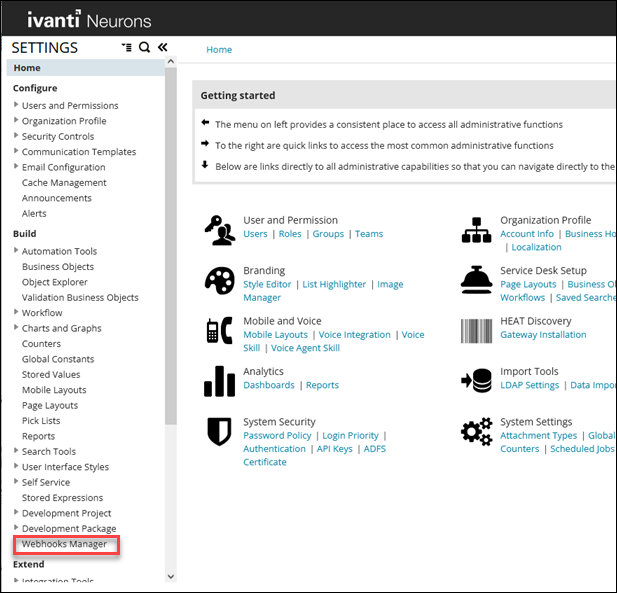Open Webhooks Manager in the sidebar
Viewport: 617px width, 593px height.
click(64, 544)
